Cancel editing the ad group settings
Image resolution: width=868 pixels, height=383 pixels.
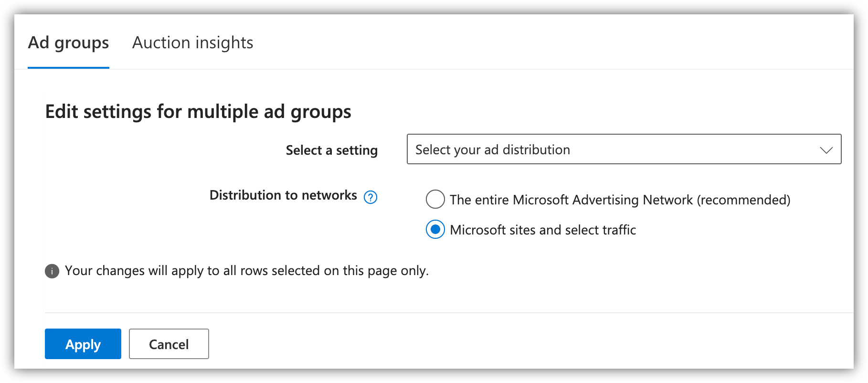click(x=169, y=344)
